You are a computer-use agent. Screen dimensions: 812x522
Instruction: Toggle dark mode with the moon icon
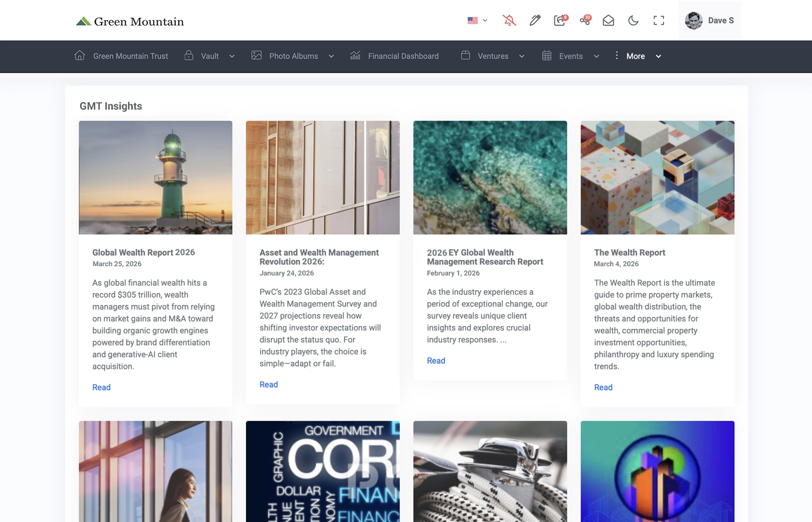633,20
